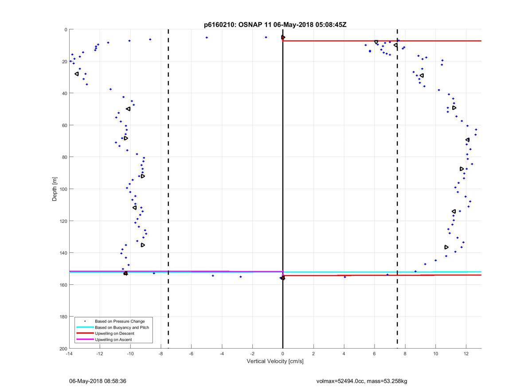Click the -12 velocity axis tick label
Image resolution: width=532 pixels, height=392 pixels.
click(x=100, y=354)
